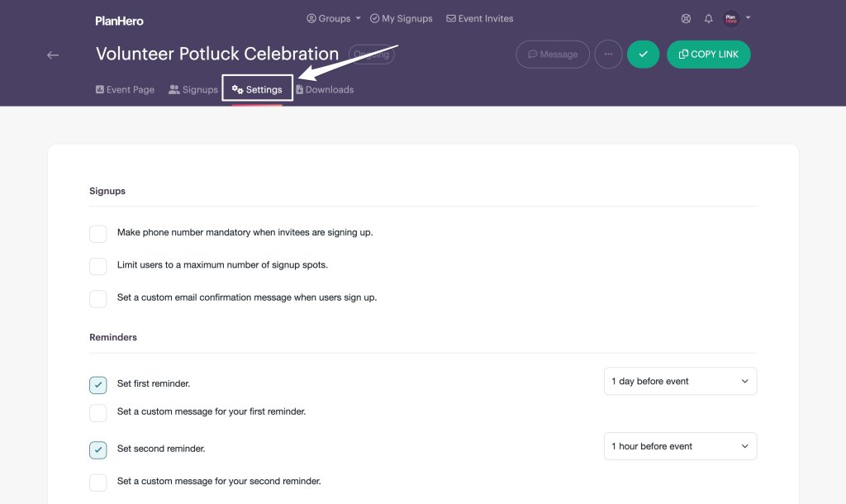Screen dimensions: 846x504
Task: Switch to the Signups tab
Action: coord(193,89)
